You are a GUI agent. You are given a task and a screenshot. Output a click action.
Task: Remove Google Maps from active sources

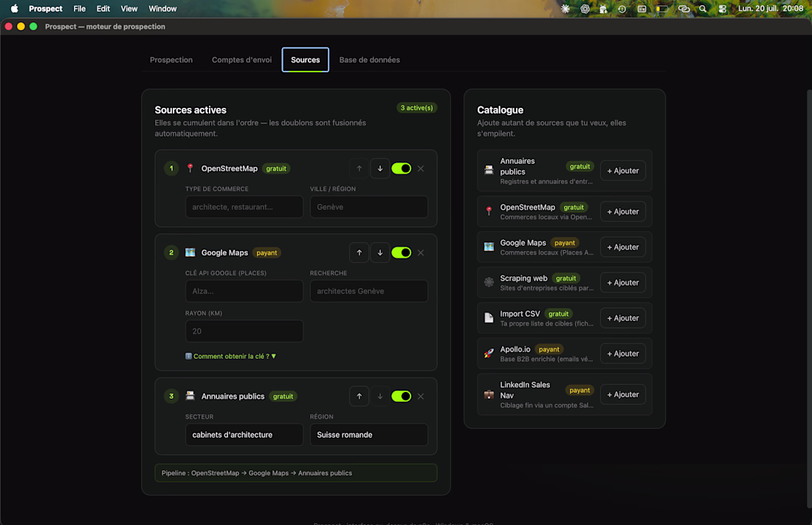[x=421, y=253]
